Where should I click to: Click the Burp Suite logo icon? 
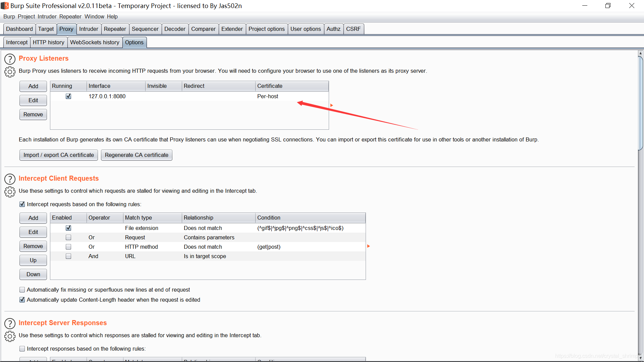point(5,6)
